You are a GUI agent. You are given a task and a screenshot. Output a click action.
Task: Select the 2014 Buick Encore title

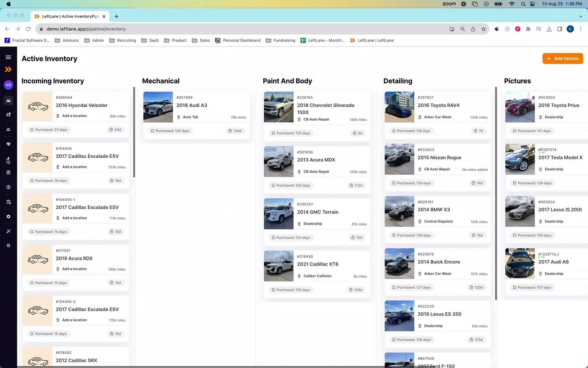coord(439,262)
